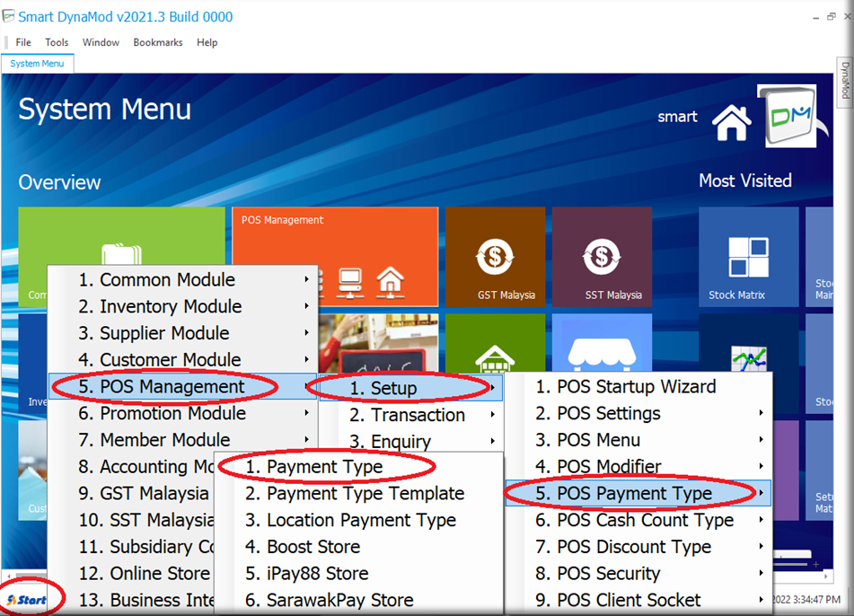Expand the Common Module submenu

pos(180,280)
